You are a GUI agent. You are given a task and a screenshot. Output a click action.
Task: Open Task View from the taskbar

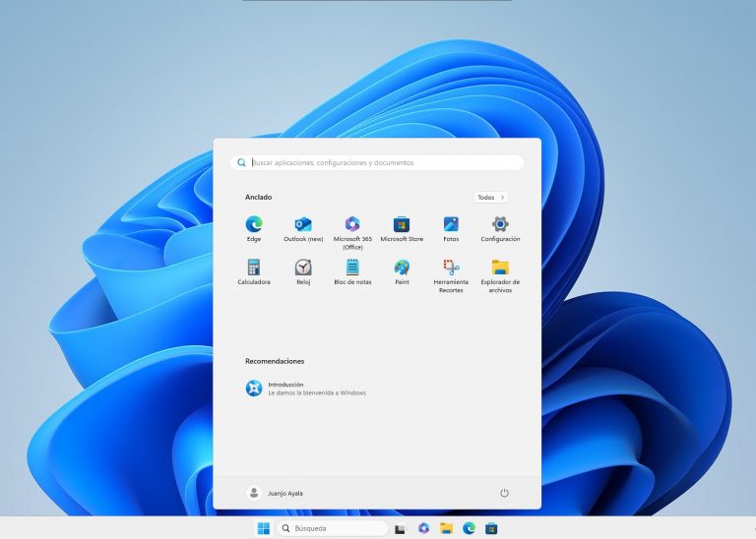pos(400,529)
